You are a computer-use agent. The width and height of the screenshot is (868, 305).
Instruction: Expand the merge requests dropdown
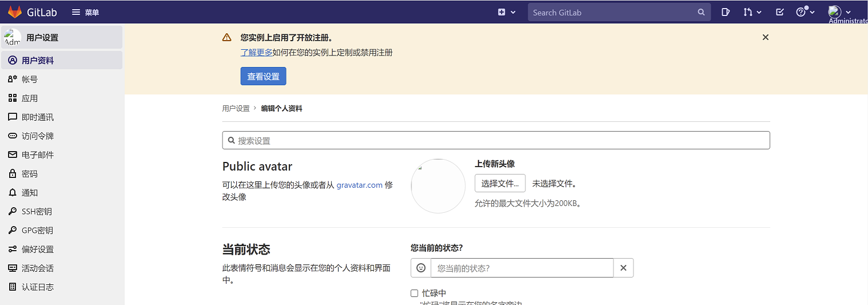752,12
